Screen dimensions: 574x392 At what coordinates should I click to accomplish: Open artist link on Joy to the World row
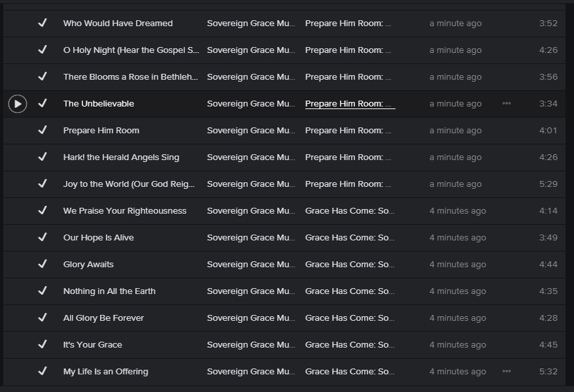point(250,184)
